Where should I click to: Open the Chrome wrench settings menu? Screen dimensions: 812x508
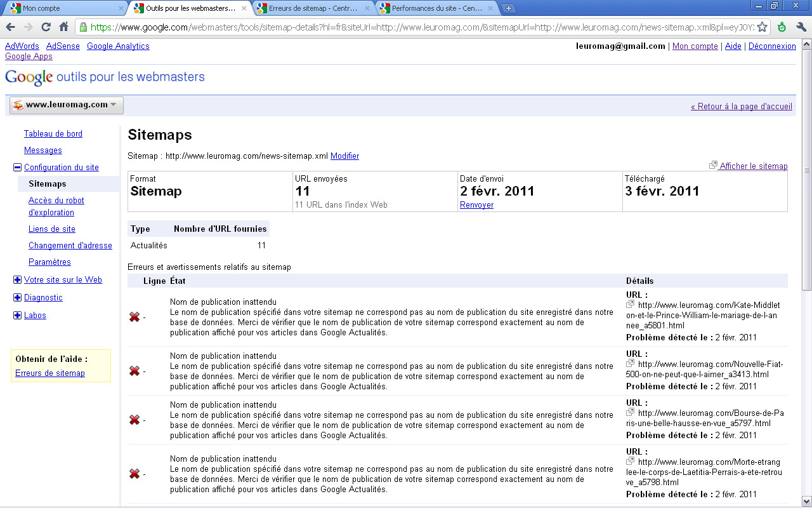[x=801, y=27]
